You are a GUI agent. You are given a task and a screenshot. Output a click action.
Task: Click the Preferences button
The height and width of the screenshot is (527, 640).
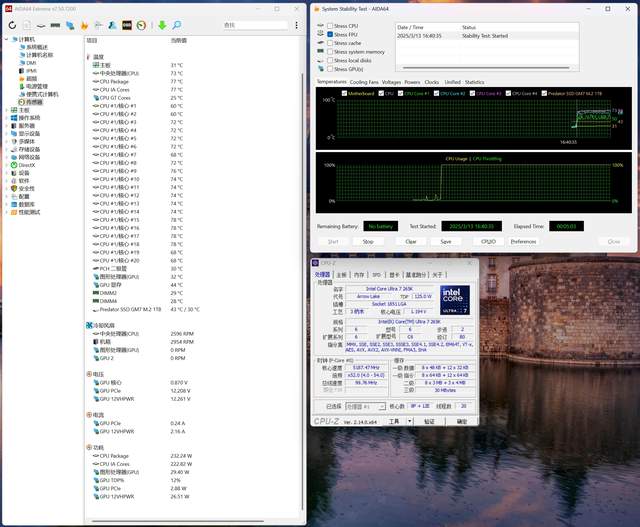pos(523,241)
